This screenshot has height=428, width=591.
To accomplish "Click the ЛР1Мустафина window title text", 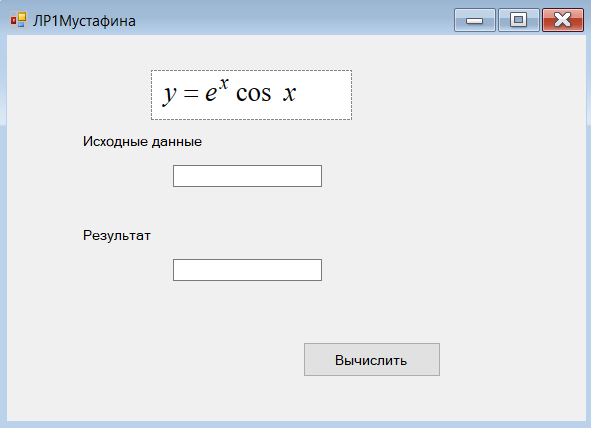I will tap(84, 21).
